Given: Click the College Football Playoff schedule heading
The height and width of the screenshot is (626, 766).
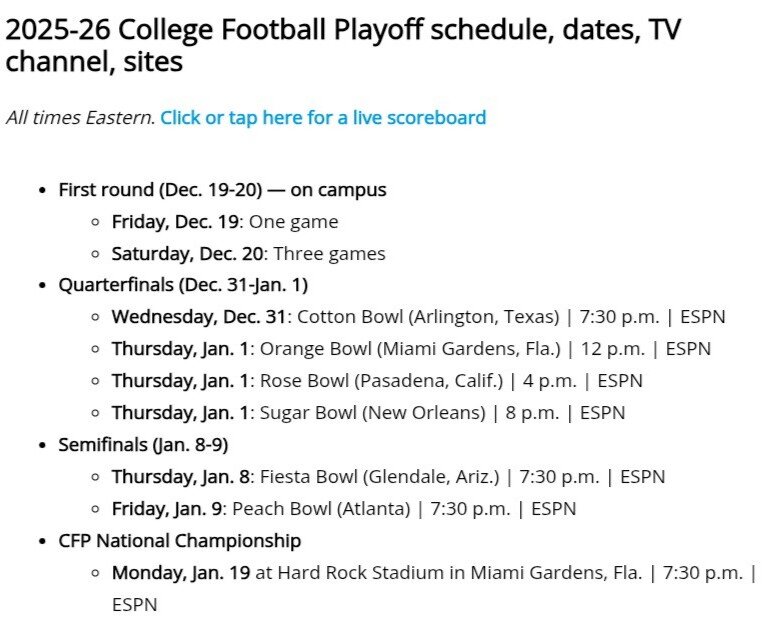Looking at the screenshot, I should (x=343, y=45).
